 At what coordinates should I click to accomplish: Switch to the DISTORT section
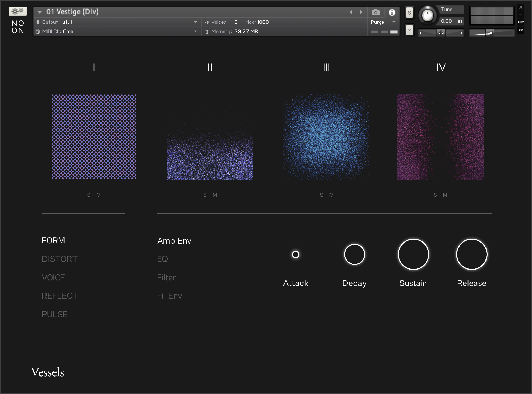click(x=60, y=259)
